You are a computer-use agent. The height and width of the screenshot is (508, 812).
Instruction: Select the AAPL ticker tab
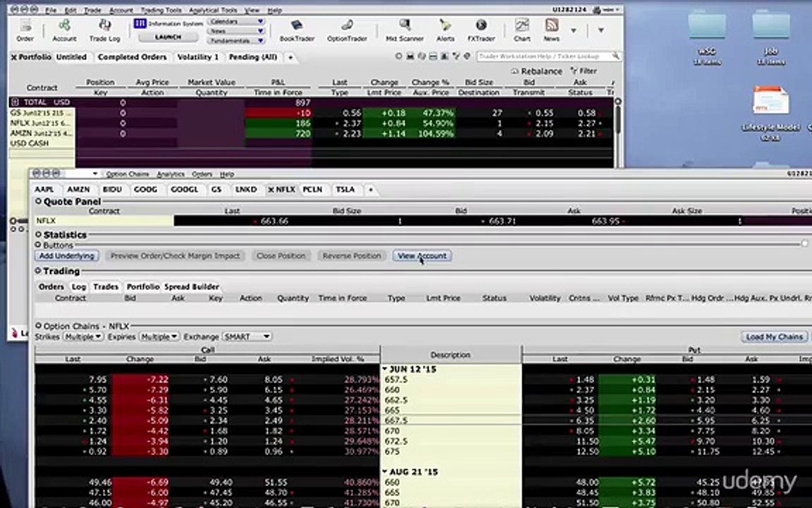coord(44,190)
